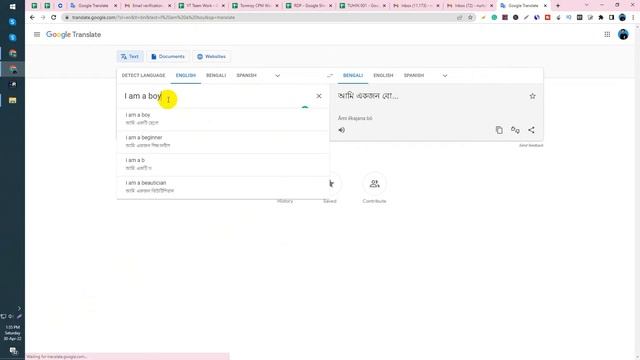Click the taskbar clock
The image size is (640, 360).
pyautogui.click(x=12, y=333)
